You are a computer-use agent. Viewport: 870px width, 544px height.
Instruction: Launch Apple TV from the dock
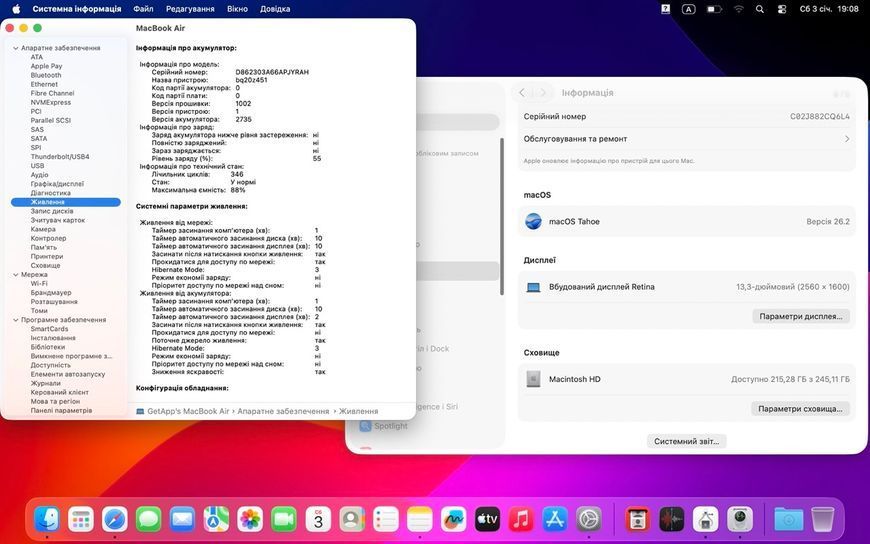coord(487,520)
